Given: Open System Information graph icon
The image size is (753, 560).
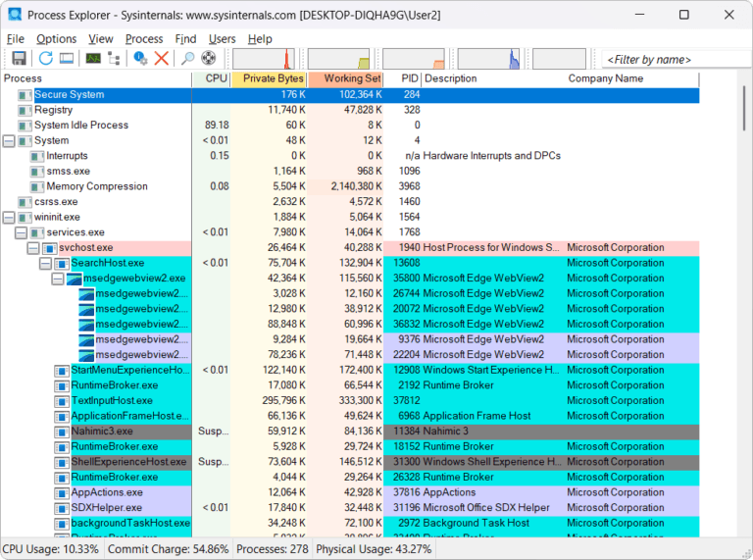Looking at the screenshot, I should (93, 59).
